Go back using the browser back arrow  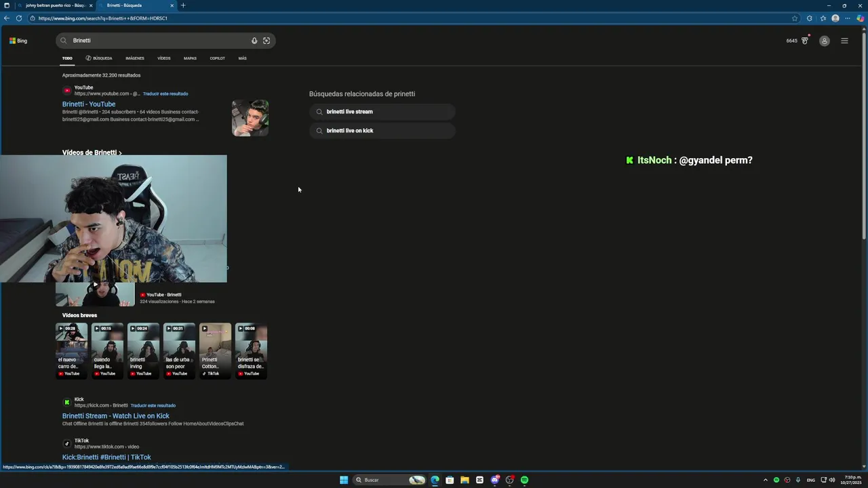click(7, 18)
